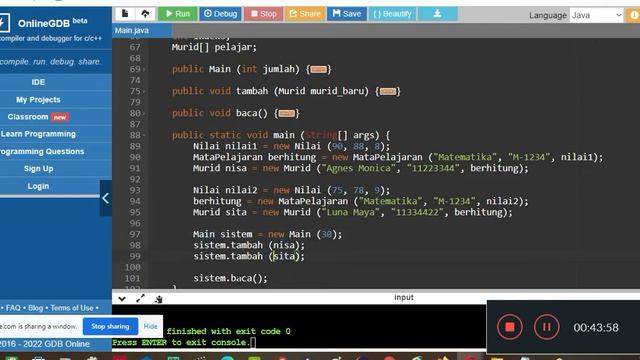Select the input tab of console
Screen dimensions: 640x360
pyautogui.click(x=404, y=298)
